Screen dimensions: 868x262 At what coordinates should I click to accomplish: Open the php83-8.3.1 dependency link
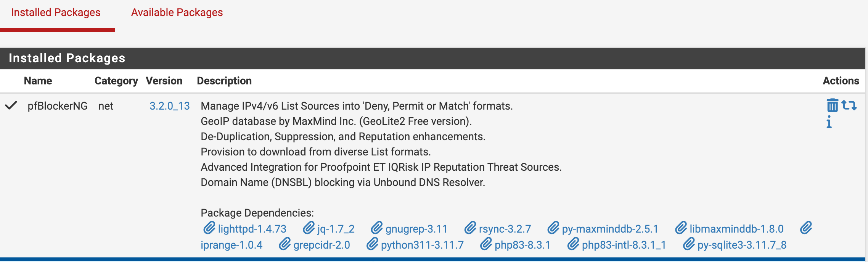pos(522,245)
